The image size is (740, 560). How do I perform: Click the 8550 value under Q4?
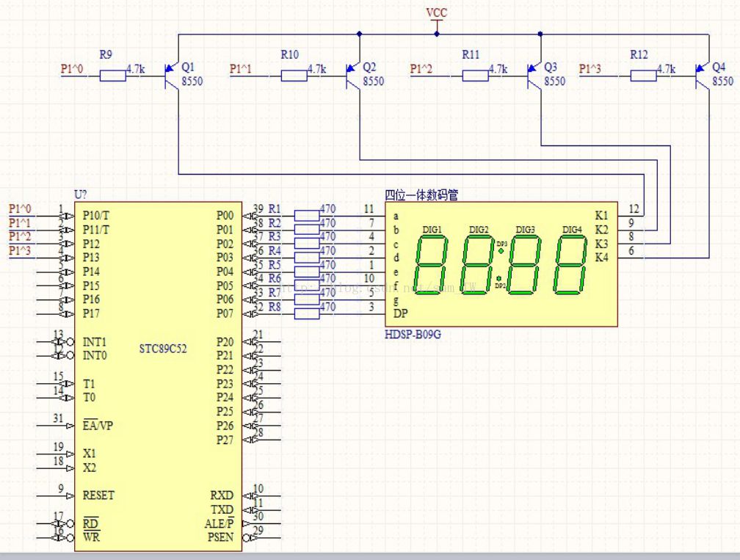tap(722, 81)
